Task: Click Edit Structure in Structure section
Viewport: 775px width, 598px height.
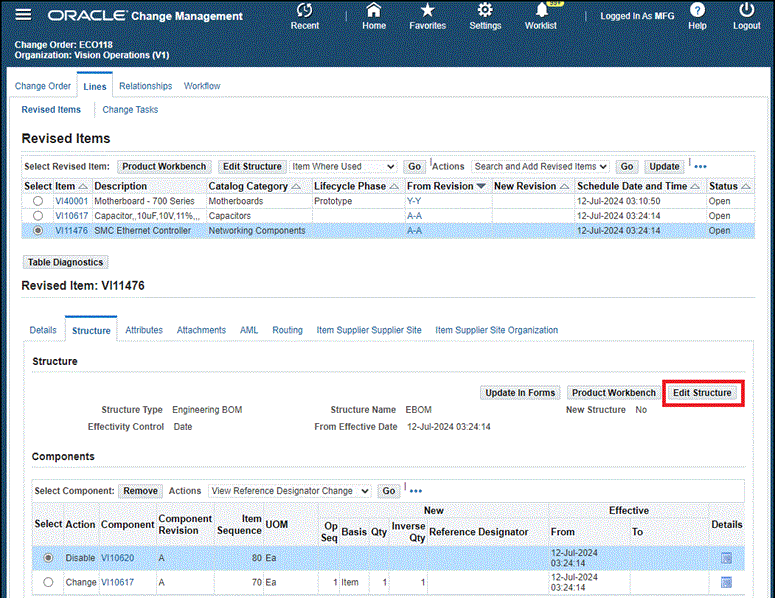Action: pos(702,393)
